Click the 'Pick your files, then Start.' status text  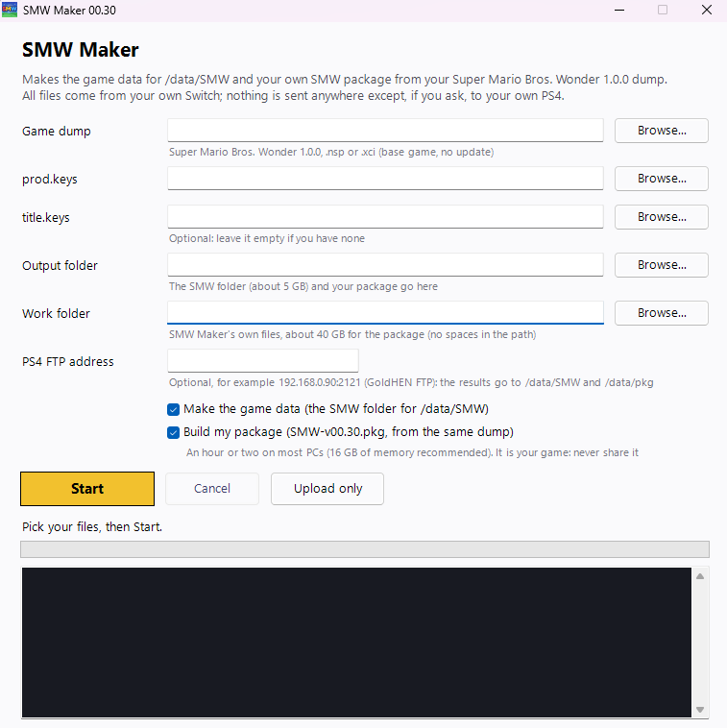(92, 527)
